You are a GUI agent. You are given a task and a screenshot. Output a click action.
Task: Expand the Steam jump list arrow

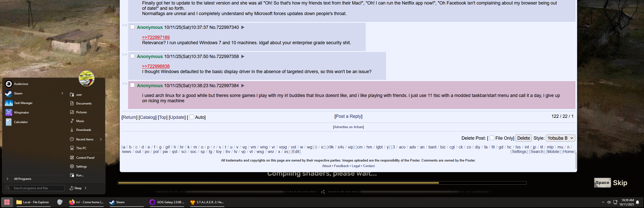(x=62, y=93)
